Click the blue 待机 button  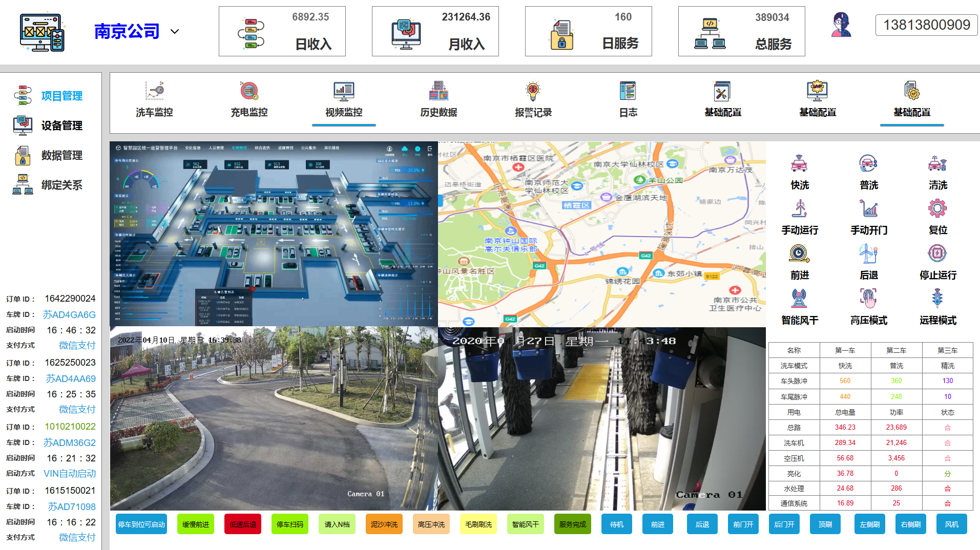617,524
